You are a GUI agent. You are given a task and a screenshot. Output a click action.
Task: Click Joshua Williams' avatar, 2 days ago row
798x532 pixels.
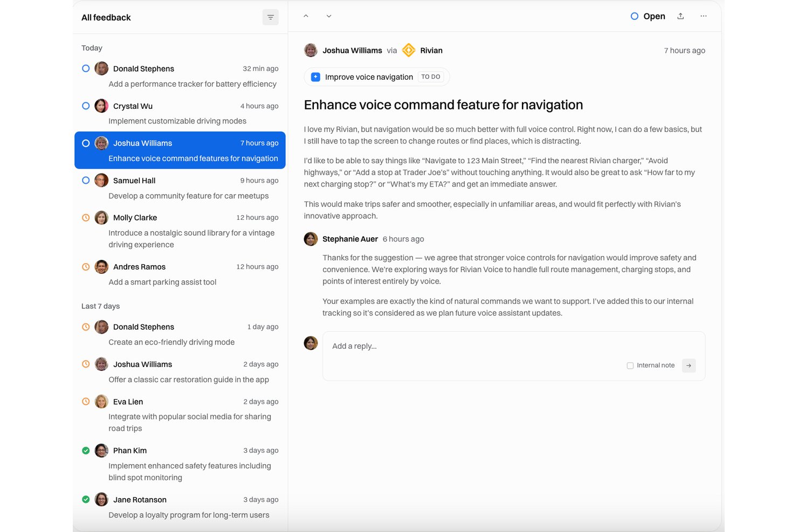[101, 364]
